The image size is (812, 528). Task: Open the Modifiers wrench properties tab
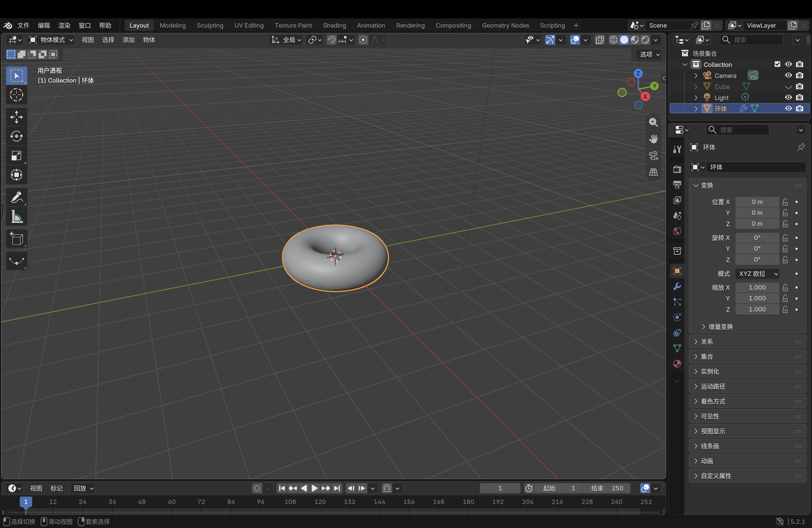(677, 287)
